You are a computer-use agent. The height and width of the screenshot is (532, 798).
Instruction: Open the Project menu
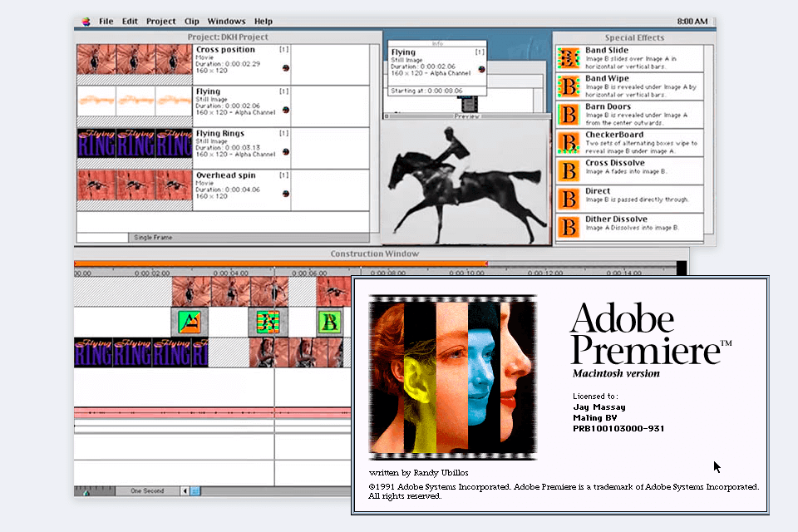click(160, 21)
